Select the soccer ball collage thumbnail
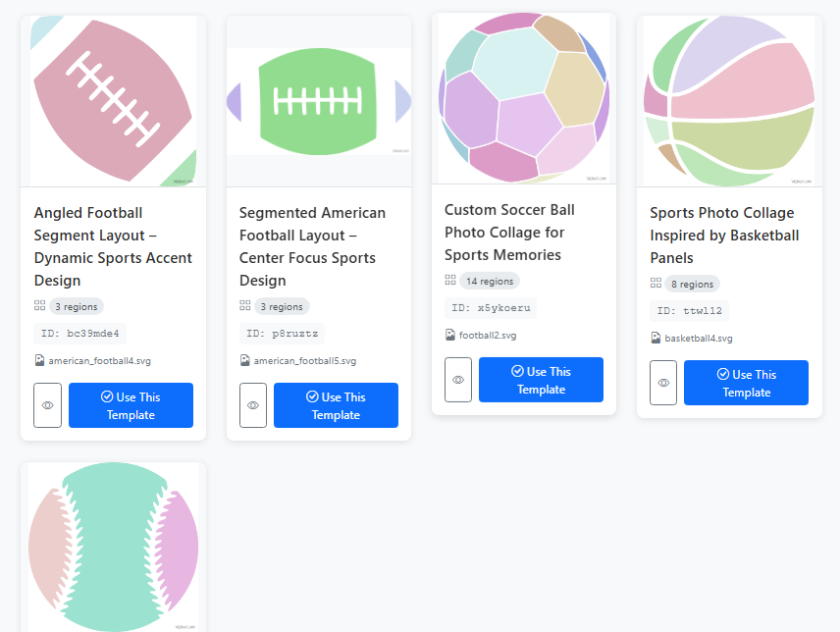Screen dimensions: 840x632 523,98
